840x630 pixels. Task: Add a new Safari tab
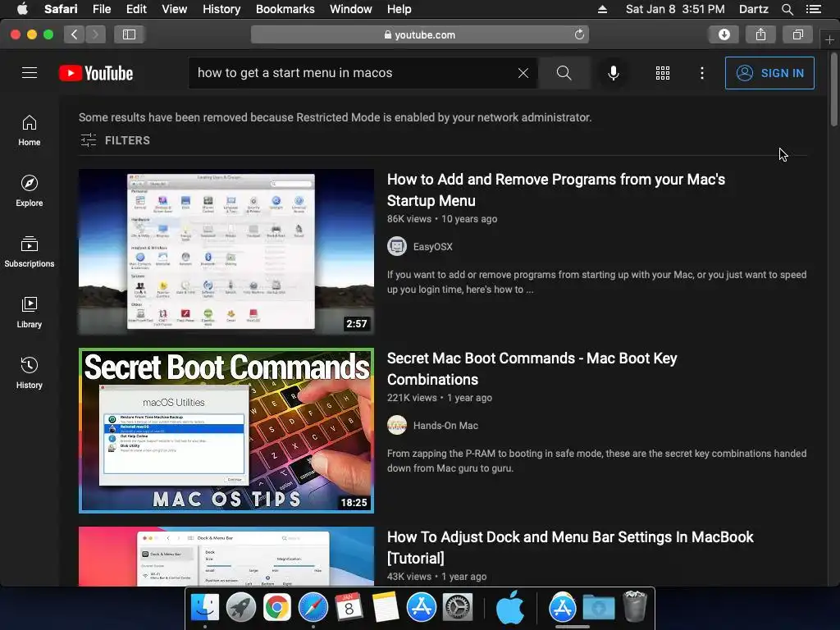(x=829, y=39)
